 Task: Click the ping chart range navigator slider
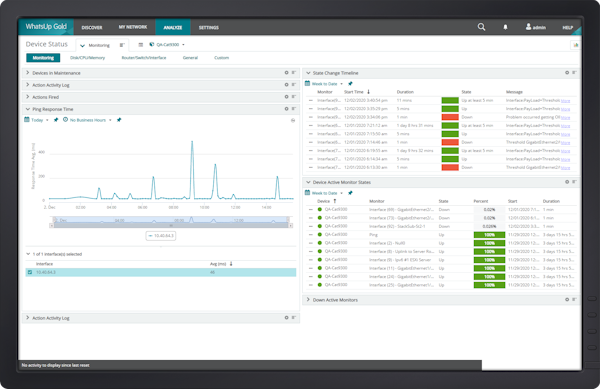tap(171, 221)
